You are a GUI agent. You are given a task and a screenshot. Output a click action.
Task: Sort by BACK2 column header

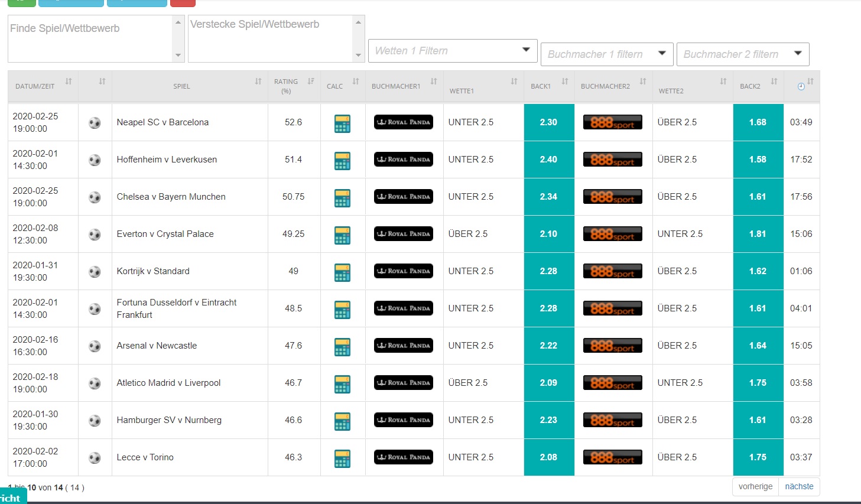(x=758, y=86)
